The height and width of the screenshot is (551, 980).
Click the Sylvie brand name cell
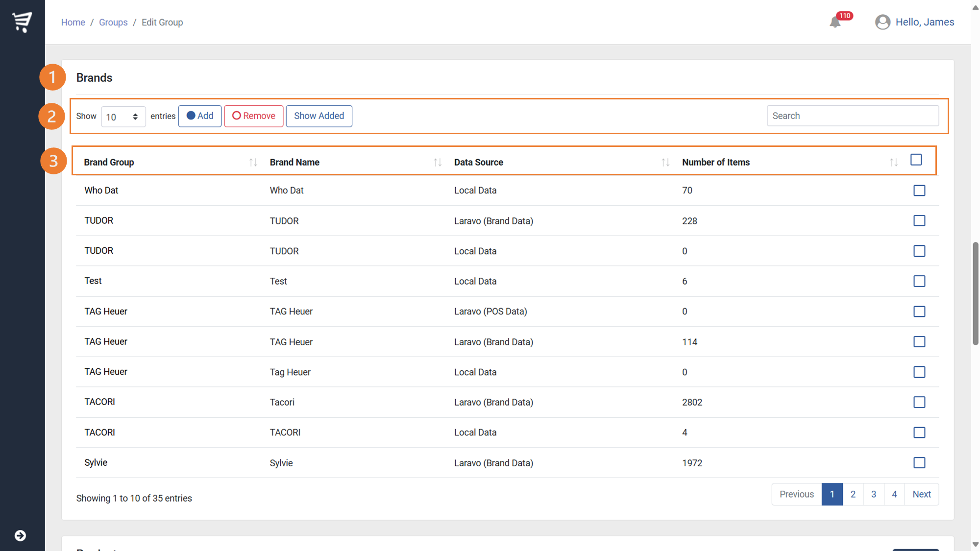[x=281, y=463]
